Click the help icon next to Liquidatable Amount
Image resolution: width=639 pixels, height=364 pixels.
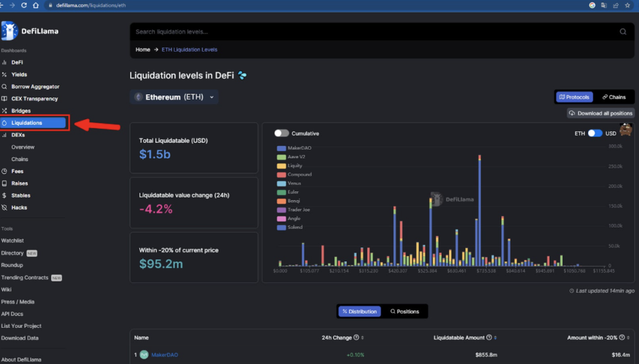pyautogui.click(x=489, y=338)
